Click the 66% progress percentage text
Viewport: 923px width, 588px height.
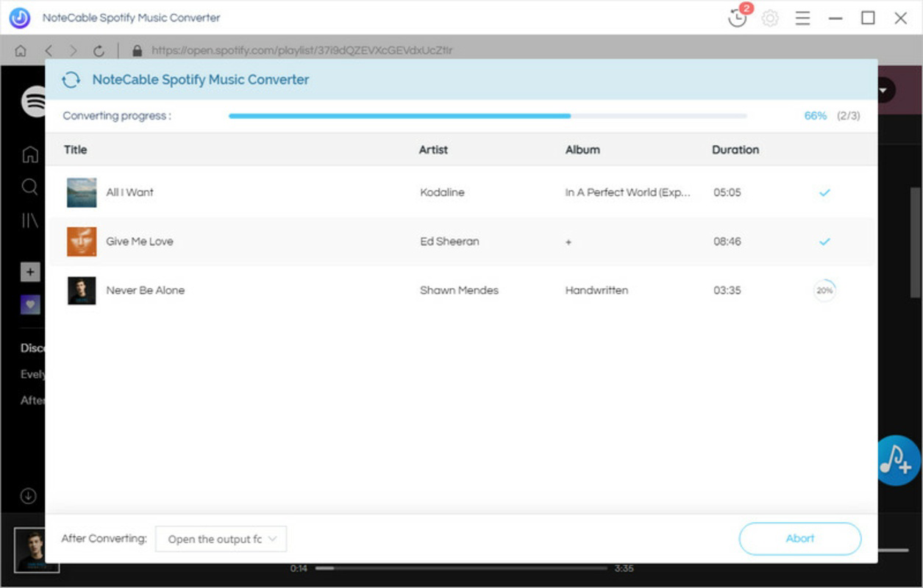[x=816, y=116]
